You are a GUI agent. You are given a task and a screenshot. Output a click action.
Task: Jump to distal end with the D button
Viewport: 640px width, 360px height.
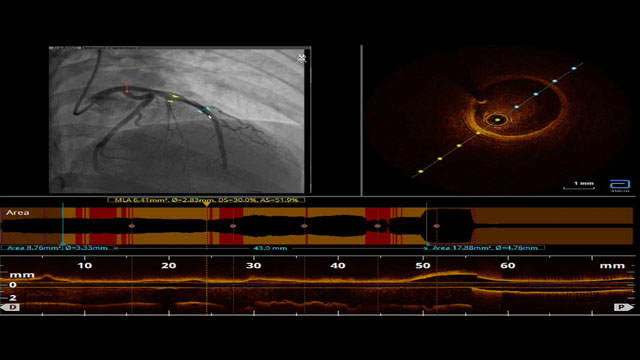click(10, 307)
